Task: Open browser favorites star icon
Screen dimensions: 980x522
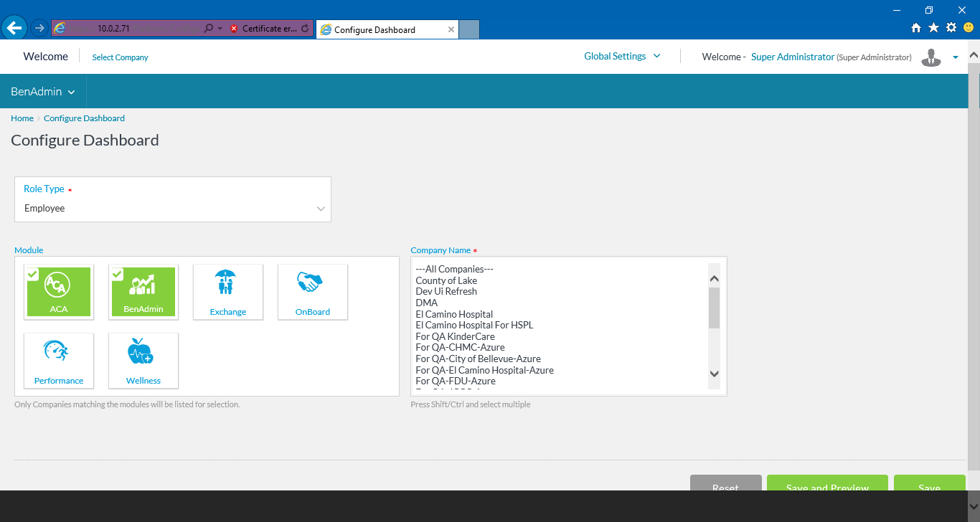Action: click(933, 28)
